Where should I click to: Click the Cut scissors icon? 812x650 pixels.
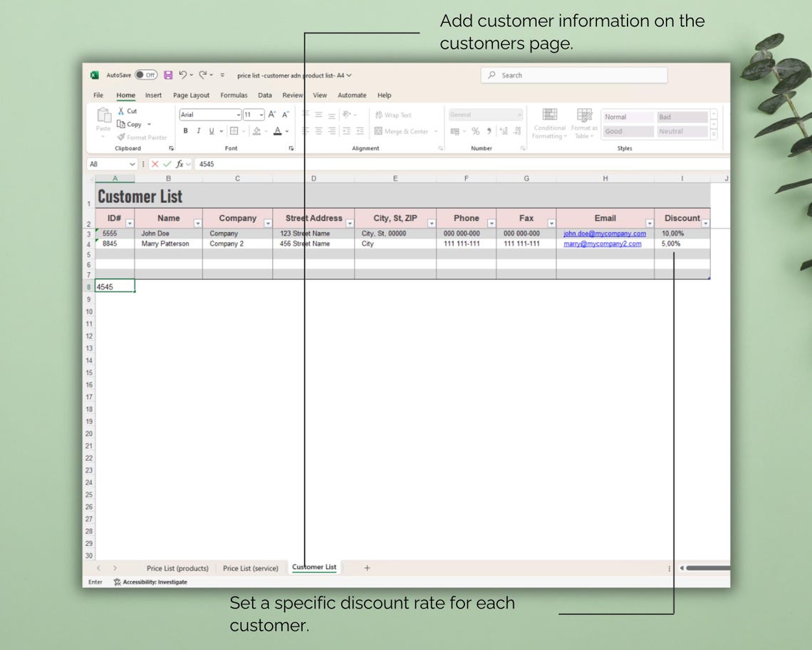(120, 111)
